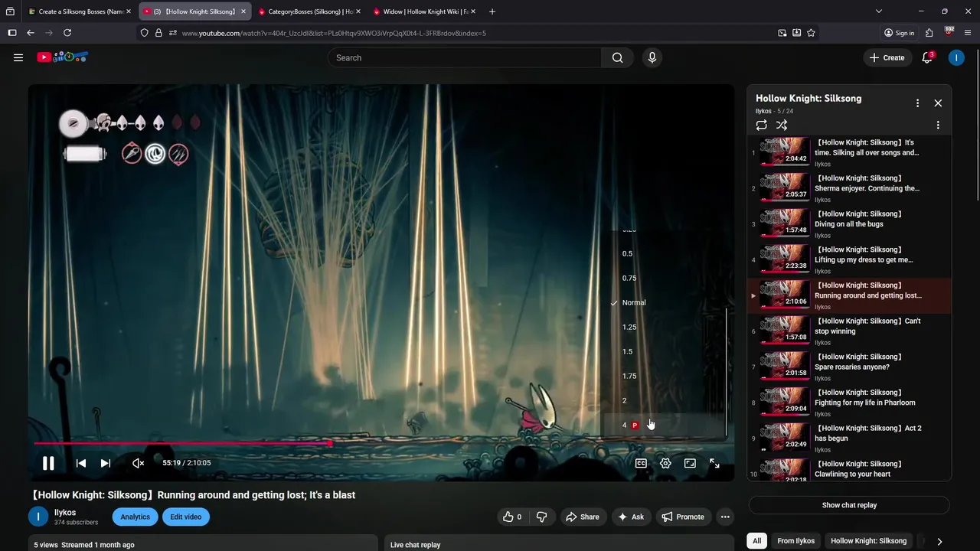The image size is (980, 551).
Task: Pause the video playback
Action: point(48,463)
